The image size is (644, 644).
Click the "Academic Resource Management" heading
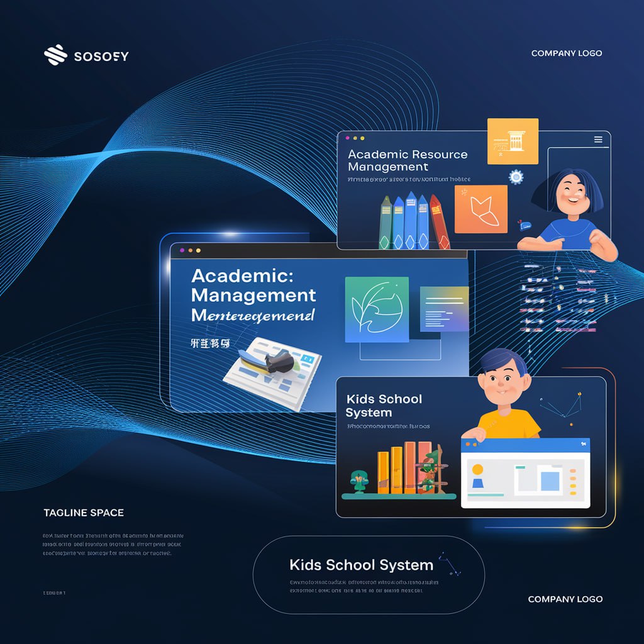click(x=407, y=160)
